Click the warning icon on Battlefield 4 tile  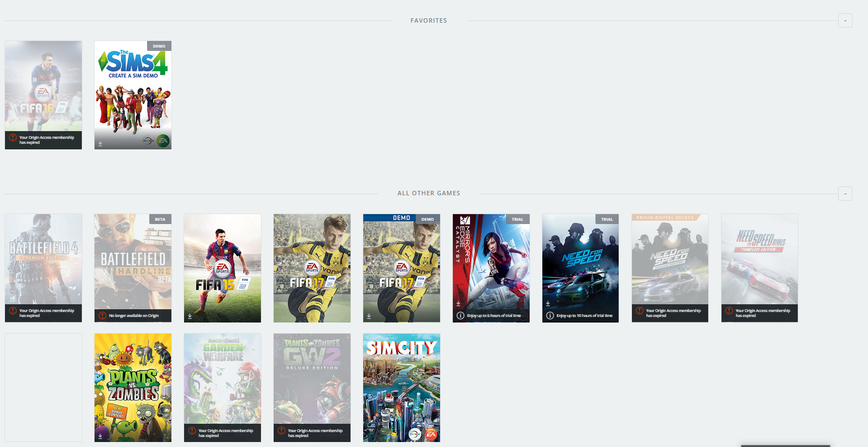click(x=13, y=311)
